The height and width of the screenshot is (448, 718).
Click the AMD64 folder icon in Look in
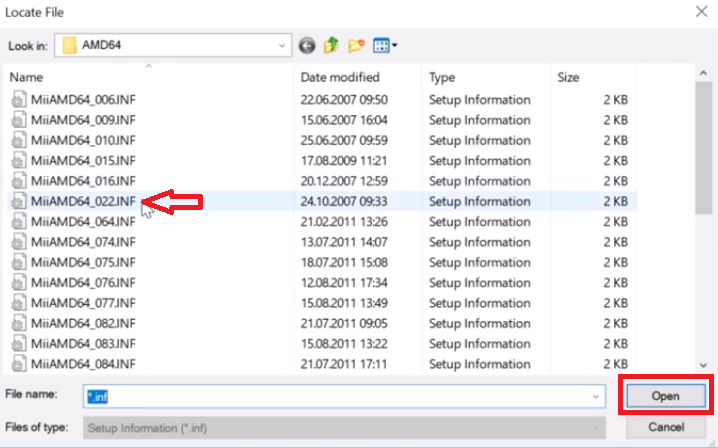(69, 45)
